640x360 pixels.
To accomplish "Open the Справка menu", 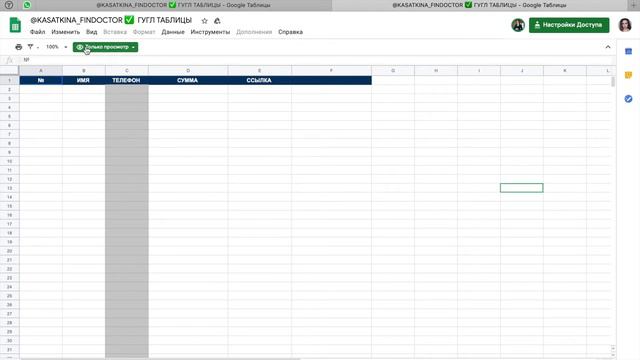I will (290, 32).
